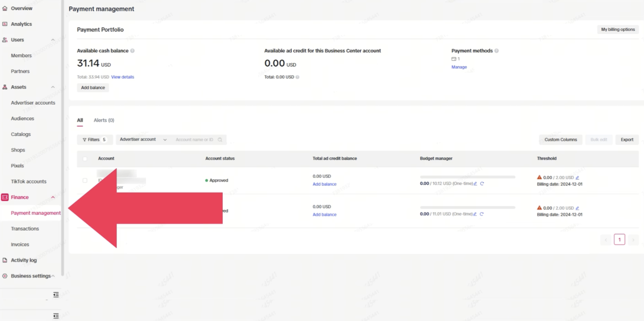Switch to the Alerts (0) tab

(104, 120)
